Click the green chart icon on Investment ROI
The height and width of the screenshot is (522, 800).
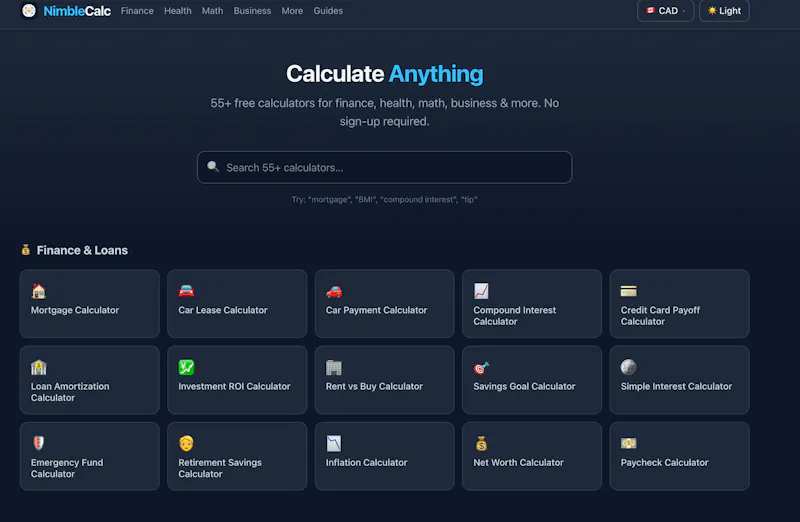pyautogui.click(x=186, y=367)
